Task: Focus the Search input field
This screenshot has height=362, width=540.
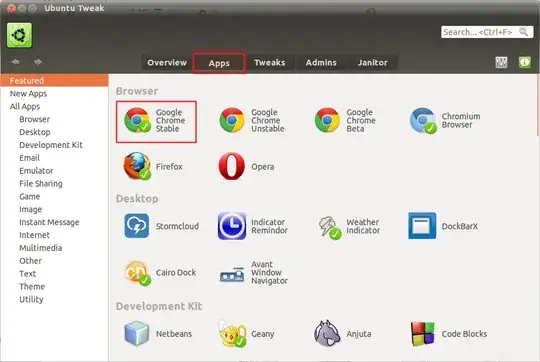Action: tap(487, 32)
